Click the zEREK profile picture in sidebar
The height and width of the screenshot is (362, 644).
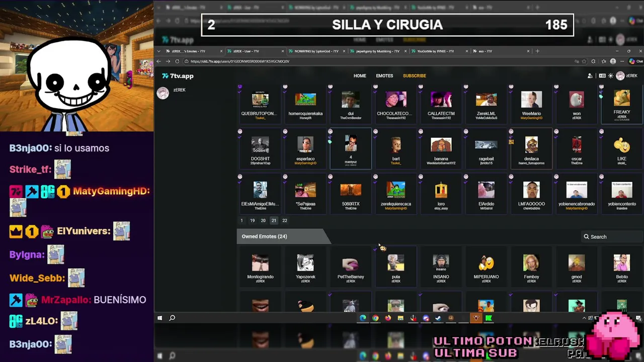point(163,93)
